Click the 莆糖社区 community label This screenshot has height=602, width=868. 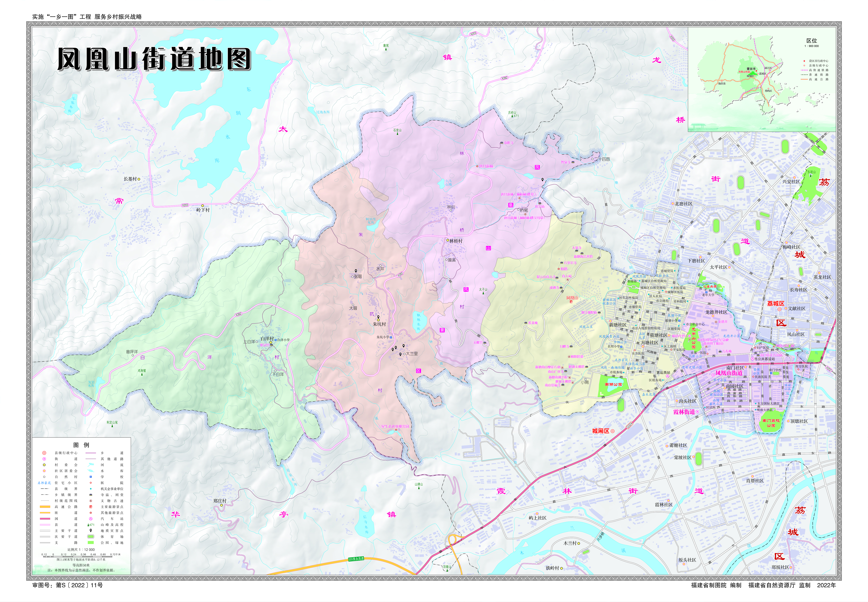[678, 445]
